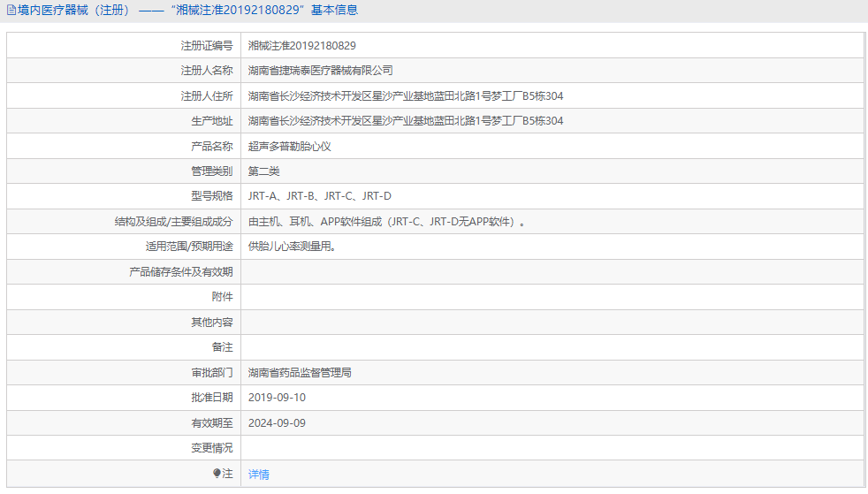The height and width of the screenshot is (494, 868).
Task: Click the 注册证编号 label
Action: (207, 45)
